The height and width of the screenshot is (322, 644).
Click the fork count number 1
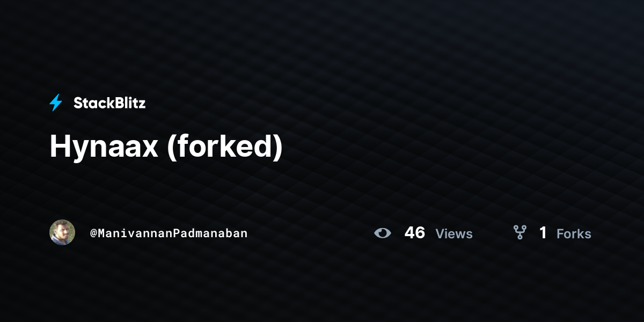(543, 232)
